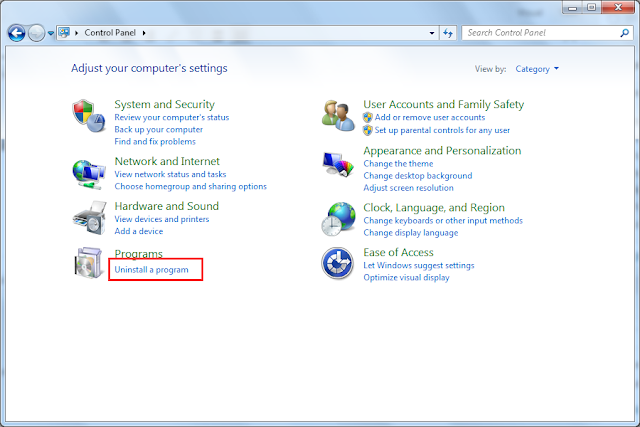Click shield icon beside Set up parental controls
640x427 pixels.
pos(368,130)
